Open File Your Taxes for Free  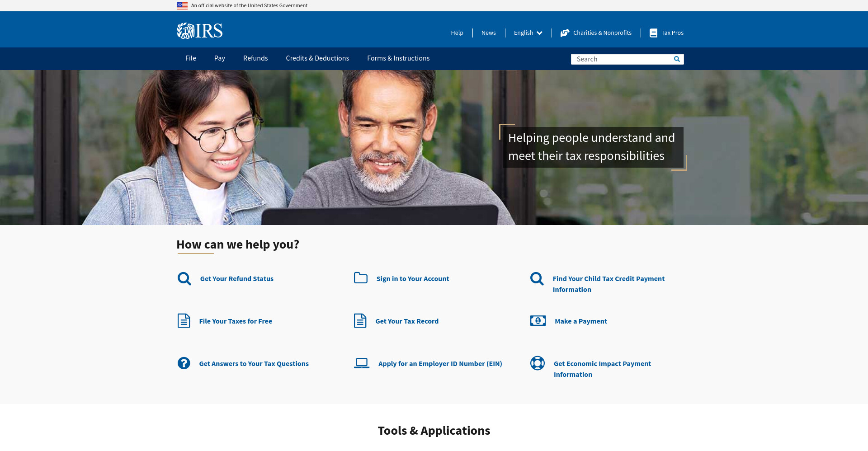236,321
